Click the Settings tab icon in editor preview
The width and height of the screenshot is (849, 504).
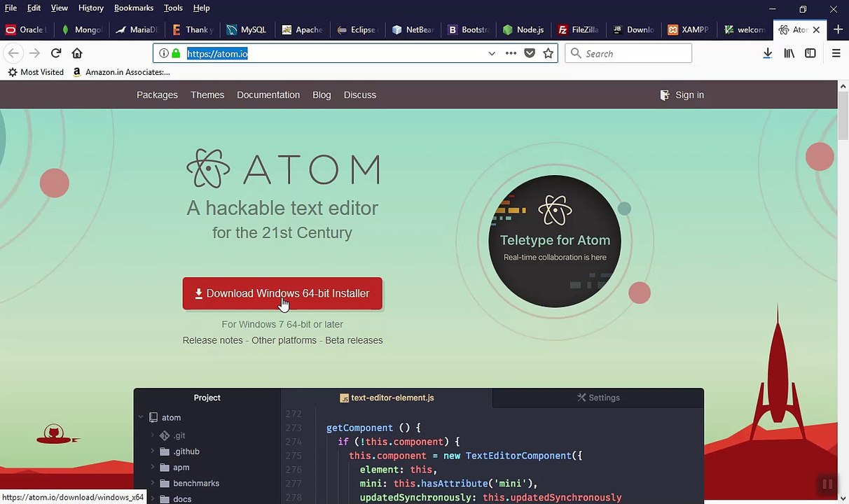click(581, 398)
